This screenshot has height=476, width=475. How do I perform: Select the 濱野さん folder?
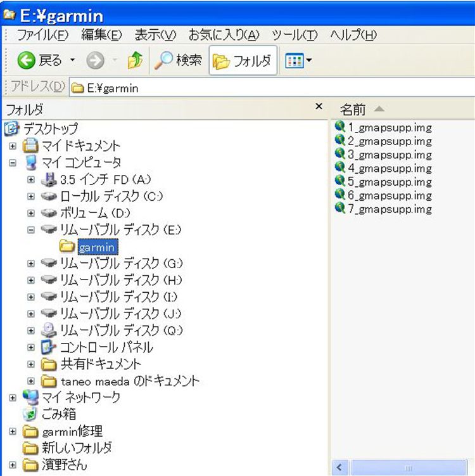click(65, 465)
